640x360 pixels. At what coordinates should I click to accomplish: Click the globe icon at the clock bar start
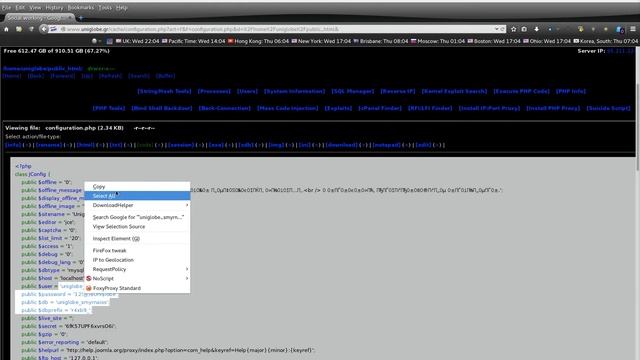tap(94, 41)
